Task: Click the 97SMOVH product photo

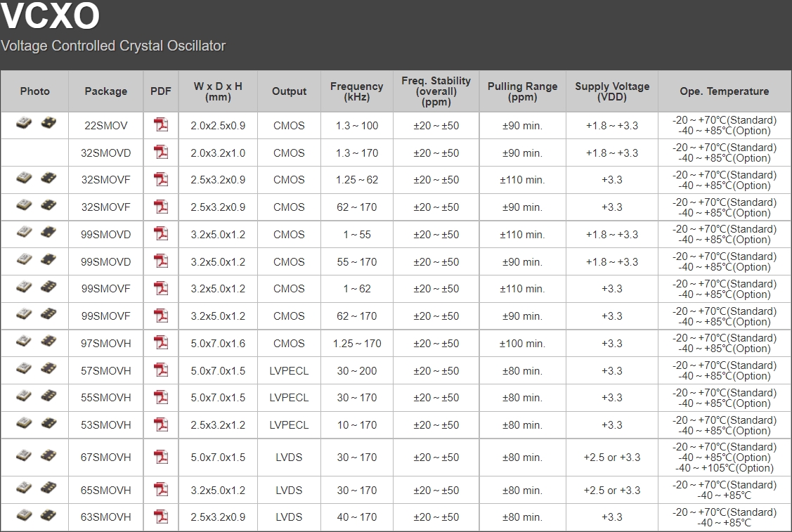Action: click(35, 342)
